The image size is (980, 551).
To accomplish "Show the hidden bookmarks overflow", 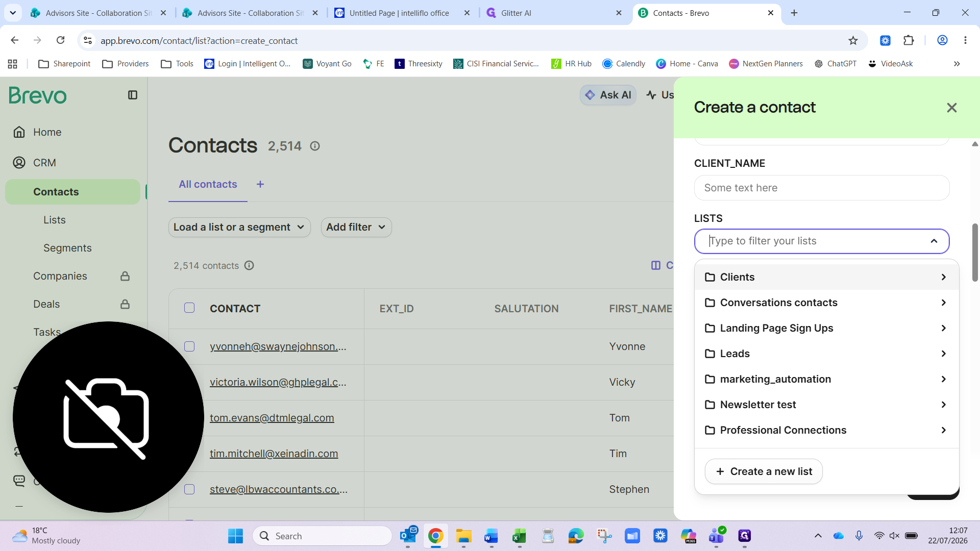I will point(957,64).
